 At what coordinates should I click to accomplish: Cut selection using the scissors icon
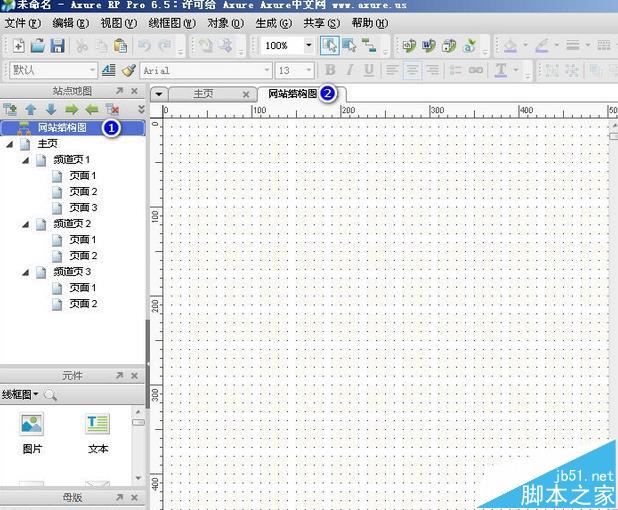tap(82, 46)
